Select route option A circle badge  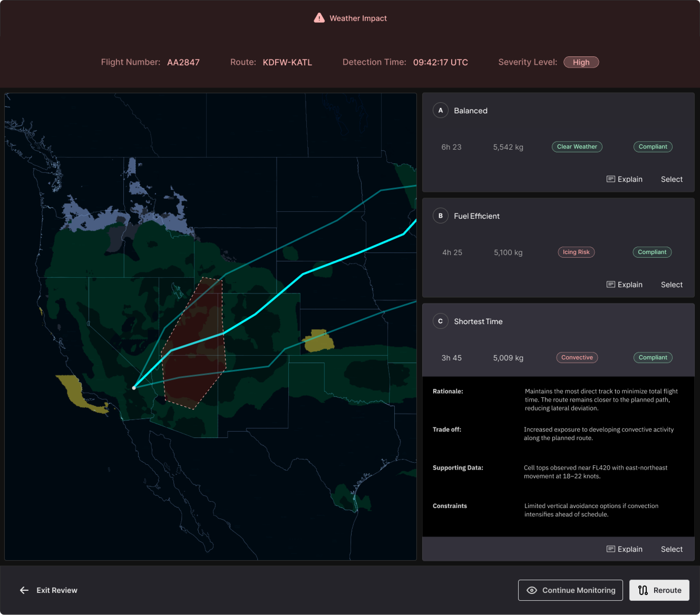pos(440,110)
